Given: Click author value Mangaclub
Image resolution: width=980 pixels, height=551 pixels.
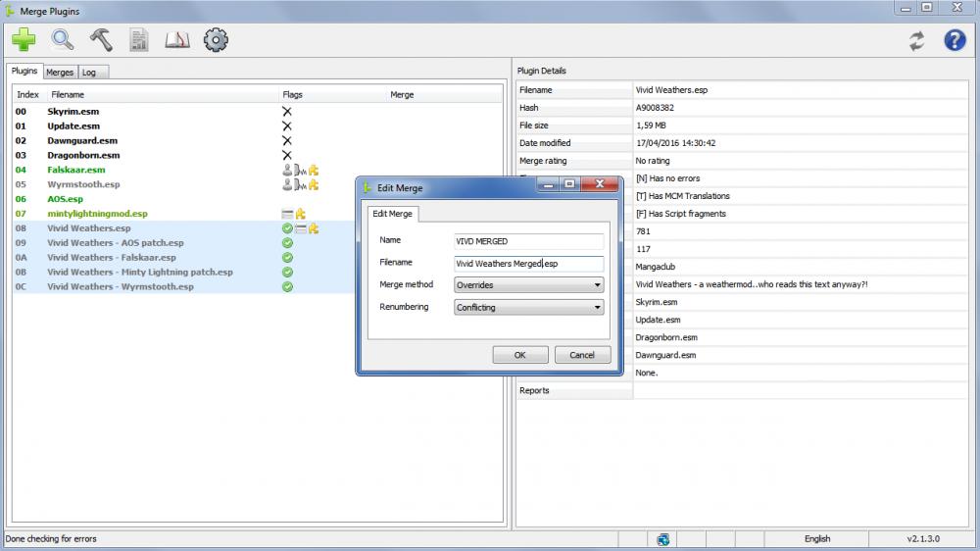Looking at the screenshot, I should pos(656,267).
